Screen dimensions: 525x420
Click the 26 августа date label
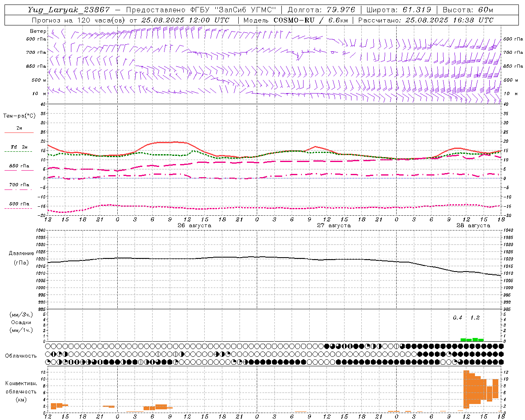point(194,226)
